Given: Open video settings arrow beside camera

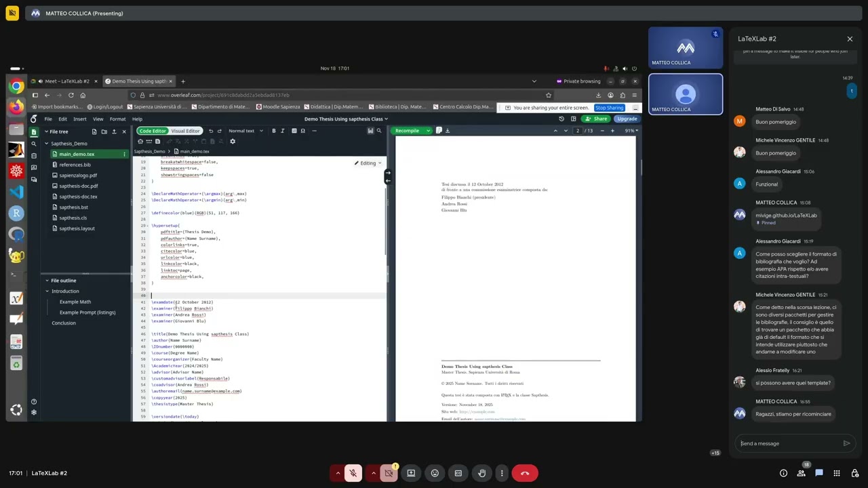Looking at the screenshot, I should click(x=374, y=473).
